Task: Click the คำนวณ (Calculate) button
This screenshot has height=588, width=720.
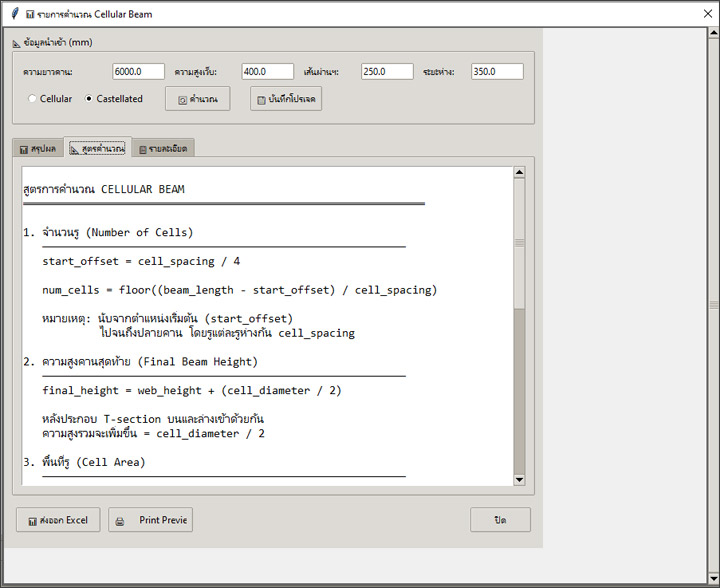Action: 198,99
